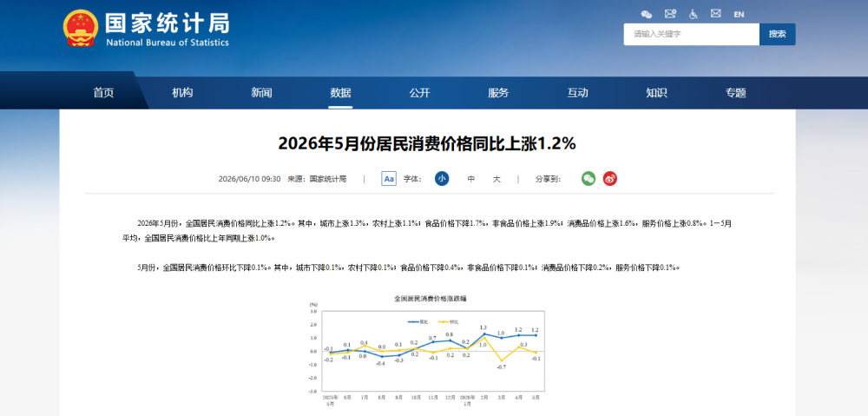
Task: Click chart title 全国居民消费价格涨跌幅
Action: (431, 298)
